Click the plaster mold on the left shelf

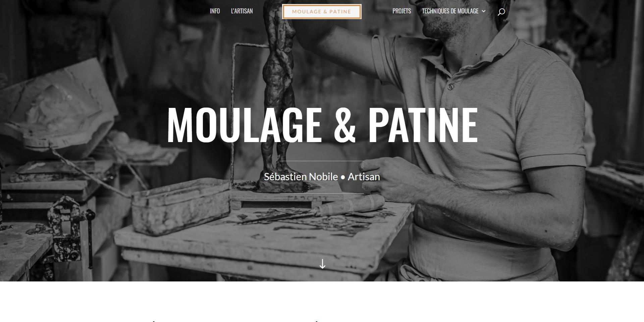point(59,107)
